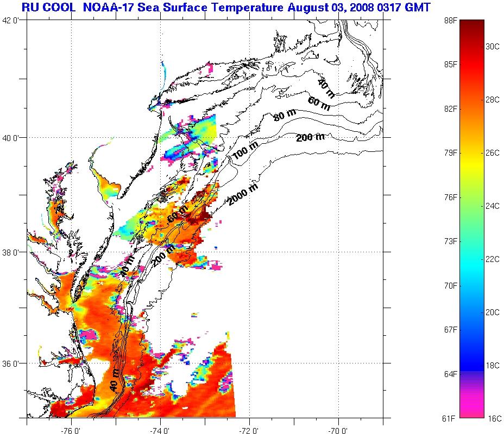Click the '61F' color scale label

point(449,419)
